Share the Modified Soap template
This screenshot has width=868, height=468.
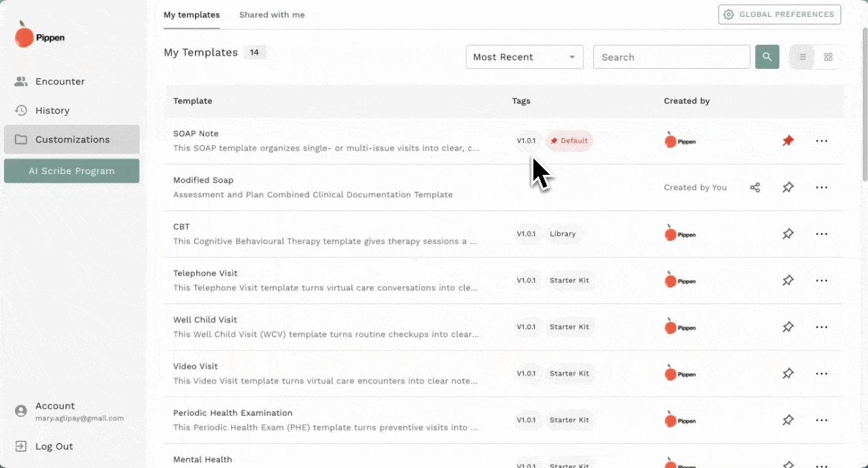tap(755, 188)
